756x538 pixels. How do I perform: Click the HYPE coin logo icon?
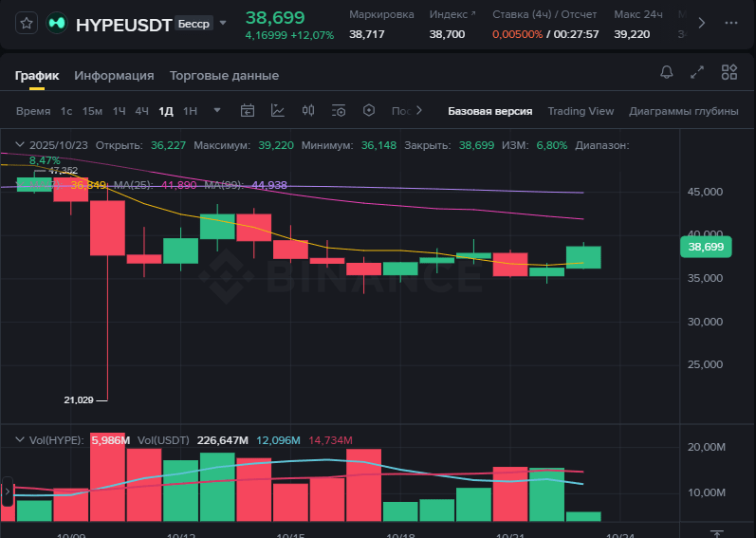pos(57,23)
